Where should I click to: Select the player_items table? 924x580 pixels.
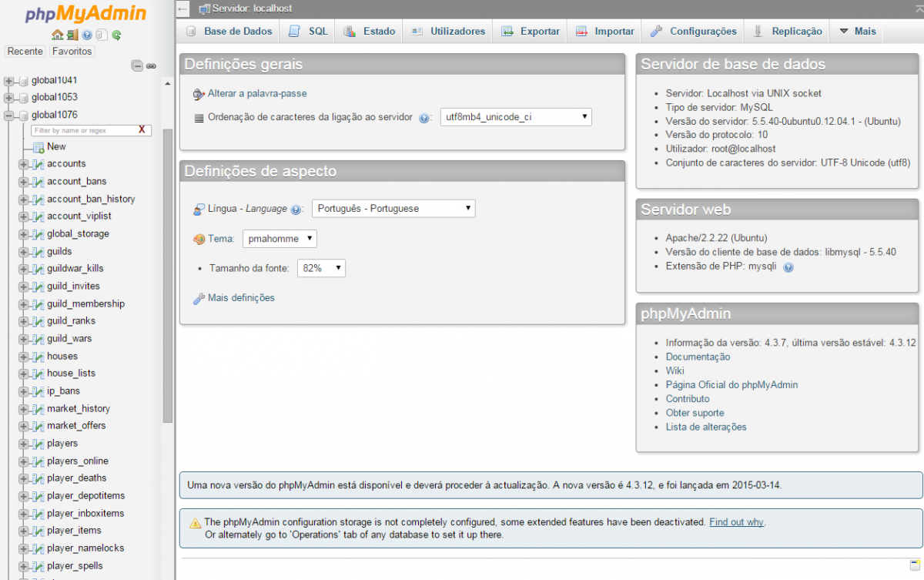(74, 531)
